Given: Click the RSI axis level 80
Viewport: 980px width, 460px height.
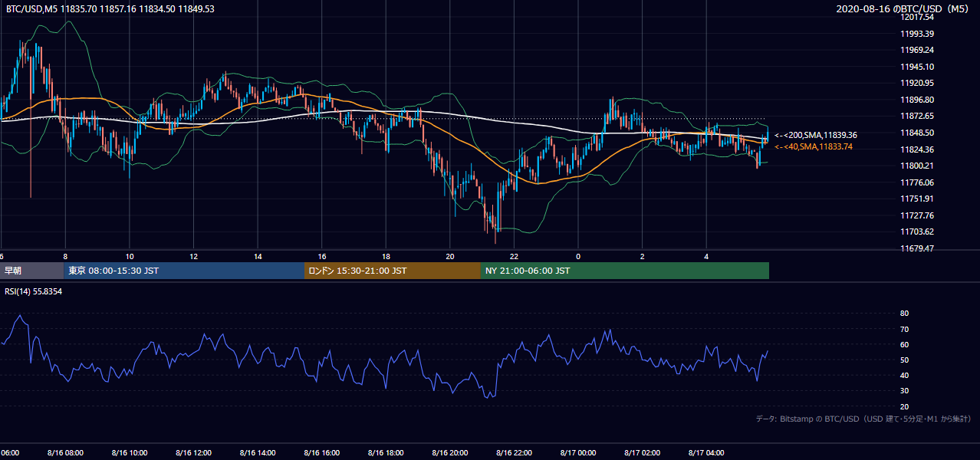Looking at the screenshot, I should pyautogui.click(x=904, y=314).
